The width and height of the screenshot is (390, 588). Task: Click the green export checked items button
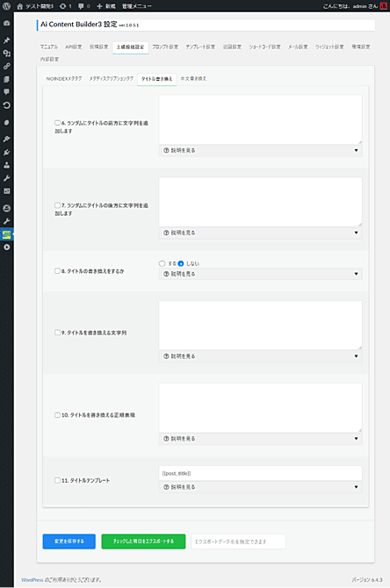pos(143,541)
